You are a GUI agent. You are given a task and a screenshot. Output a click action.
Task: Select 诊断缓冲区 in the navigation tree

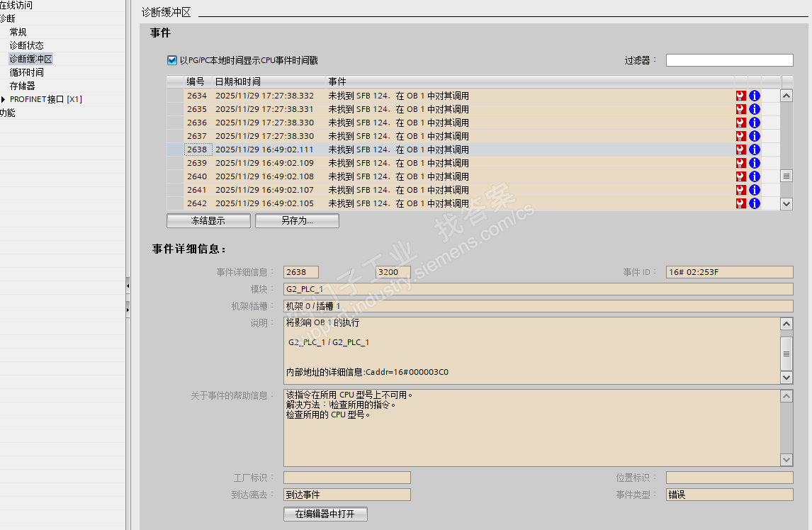pos(30,59)
